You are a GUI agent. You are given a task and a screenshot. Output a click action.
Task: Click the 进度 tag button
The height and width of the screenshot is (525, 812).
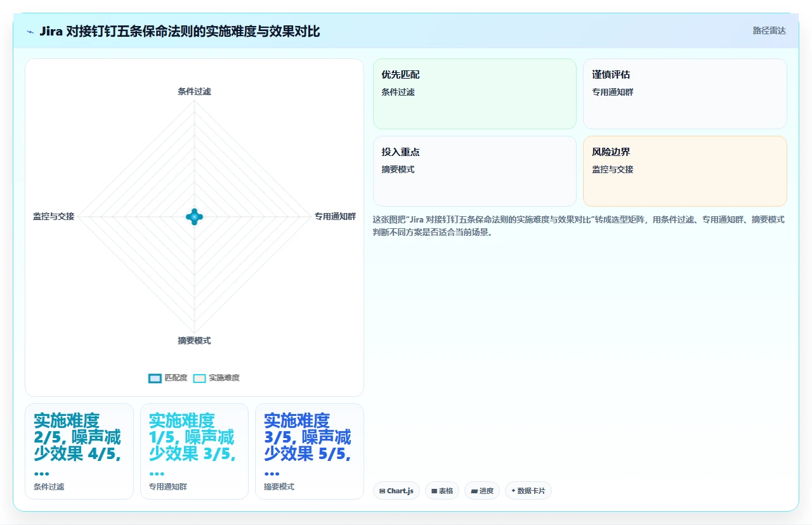pos(482,491)
